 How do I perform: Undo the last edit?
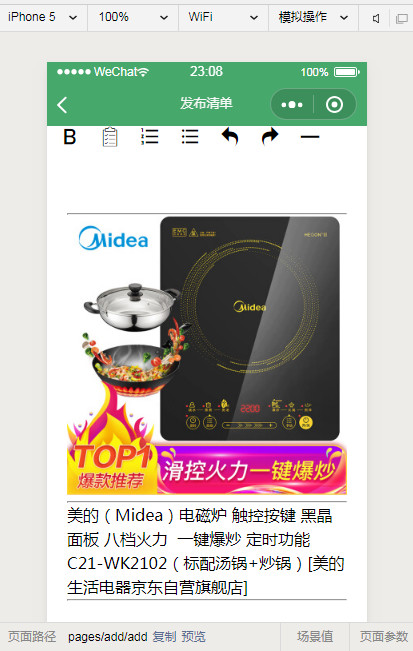(x=230, y=136)
